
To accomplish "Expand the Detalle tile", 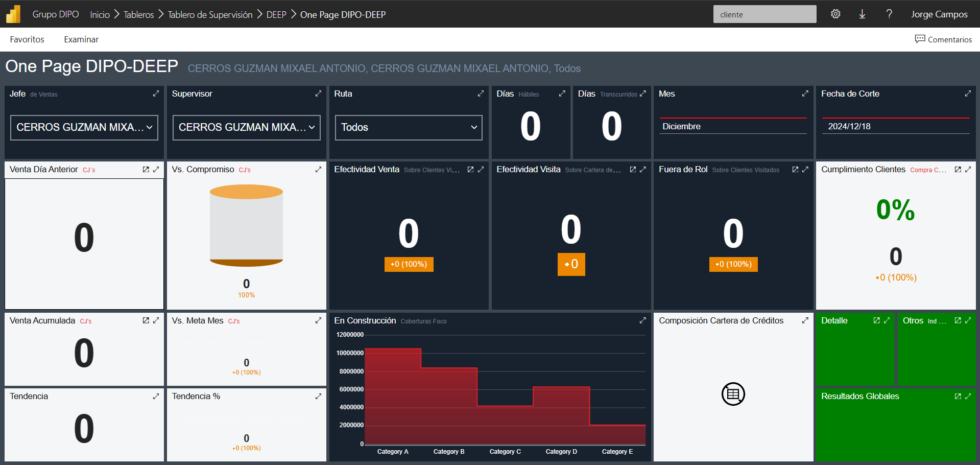I will click(887, 320).
